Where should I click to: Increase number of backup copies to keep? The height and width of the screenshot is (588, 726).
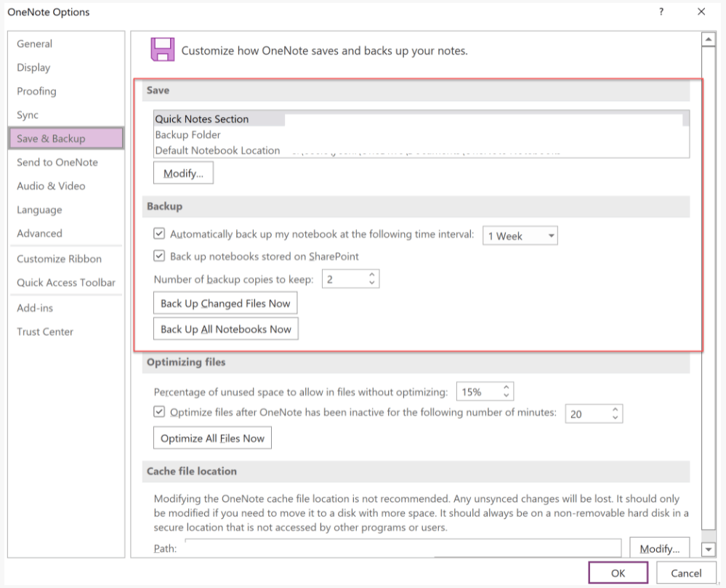(x=372, y=275)
